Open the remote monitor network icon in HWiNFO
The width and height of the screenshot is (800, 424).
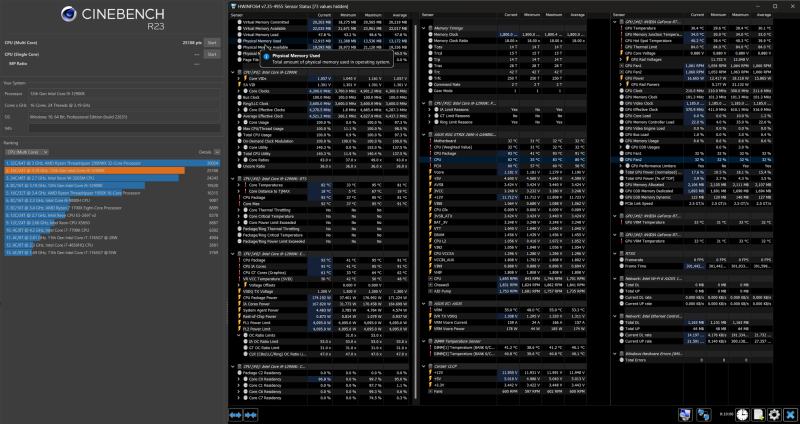point(685,414)
